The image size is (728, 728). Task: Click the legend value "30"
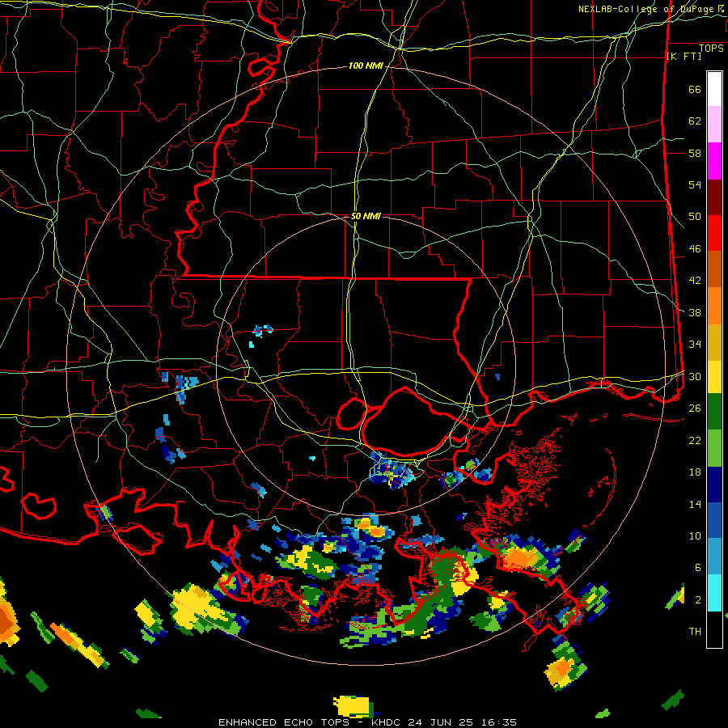[695, 376]
